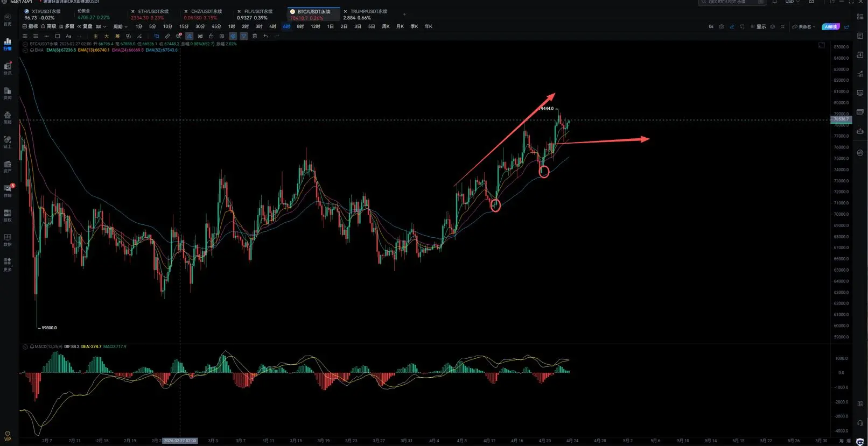Click the 多窗 multi-window button
The width and height of the screenshot is (868, 446).
coord(67,26)
